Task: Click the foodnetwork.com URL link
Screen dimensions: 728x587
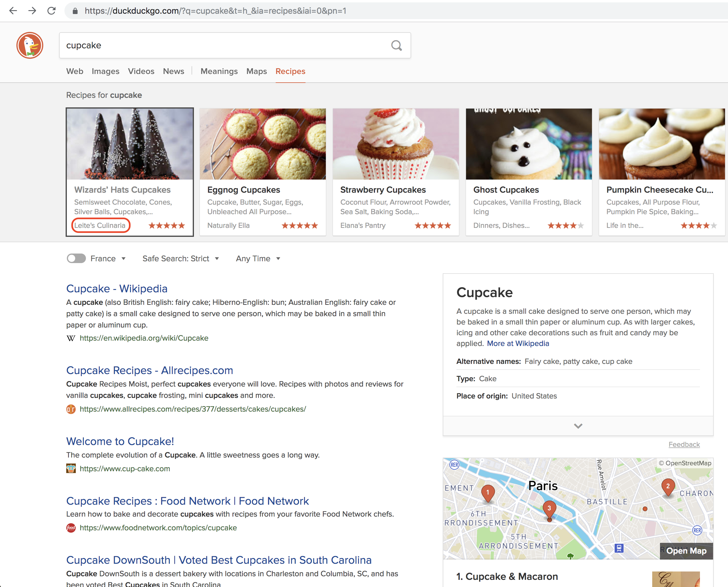Action: click(x=158, y=528)
